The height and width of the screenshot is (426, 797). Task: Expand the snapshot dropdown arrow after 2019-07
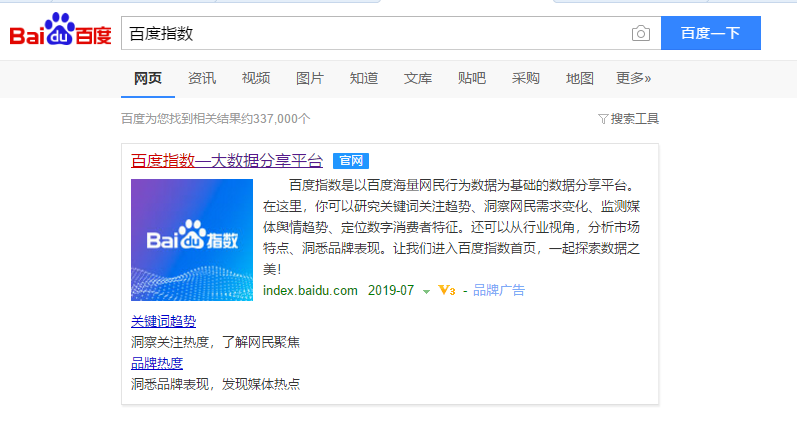click(x=426, y=291)
